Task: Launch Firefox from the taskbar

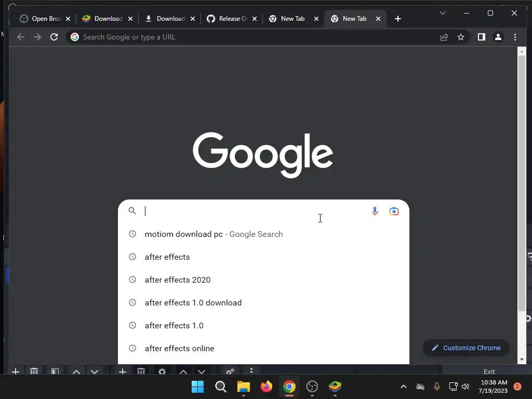Action: tap(267, 387)
